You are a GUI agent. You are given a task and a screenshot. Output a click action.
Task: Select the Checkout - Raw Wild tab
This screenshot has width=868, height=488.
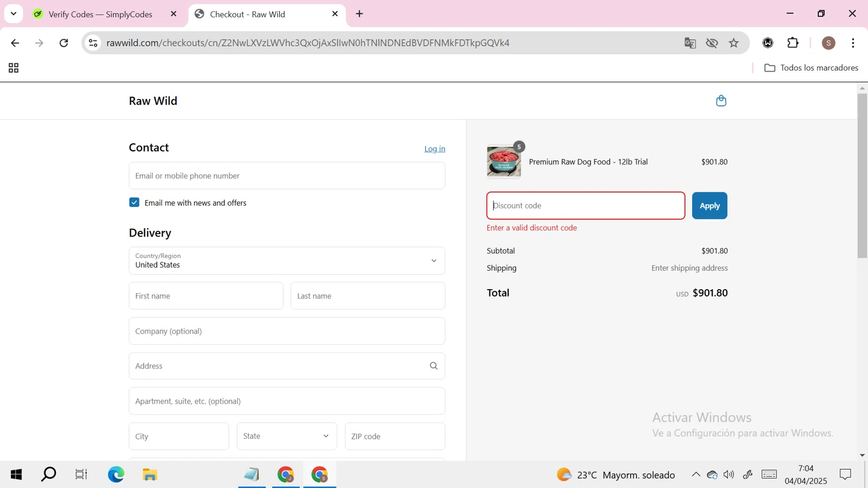267,14
